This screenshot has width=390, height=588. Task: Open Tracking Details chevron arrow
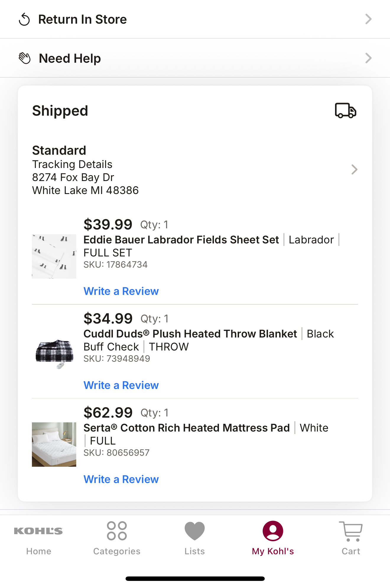click(x=354, y=169)
